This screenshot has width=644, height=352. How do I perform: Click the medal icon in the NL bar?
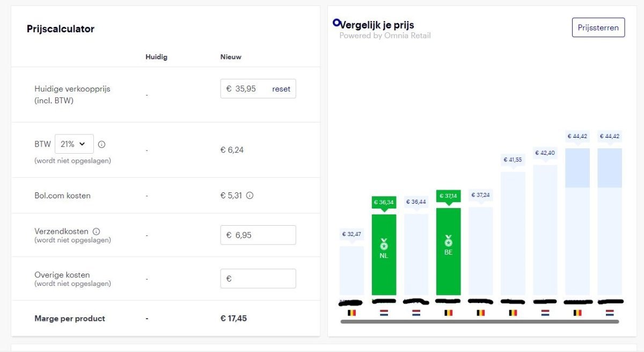[x=384, y=244]
